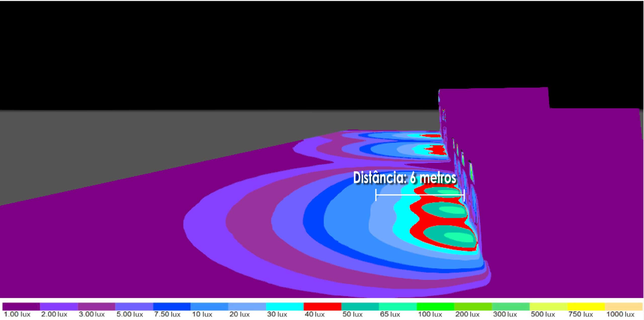Select the 3.00 lux legend color

tap(97, 306)
